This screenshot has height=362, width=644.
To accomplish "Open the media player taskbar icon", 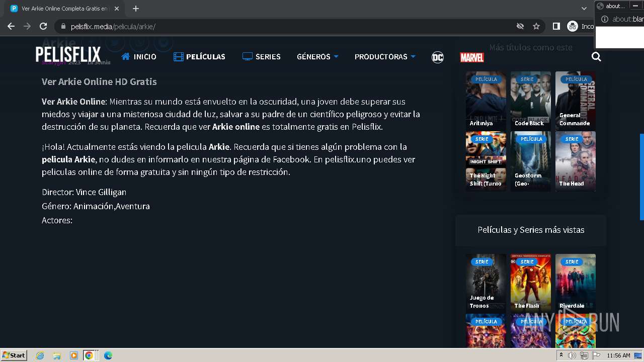I will 74,355.
